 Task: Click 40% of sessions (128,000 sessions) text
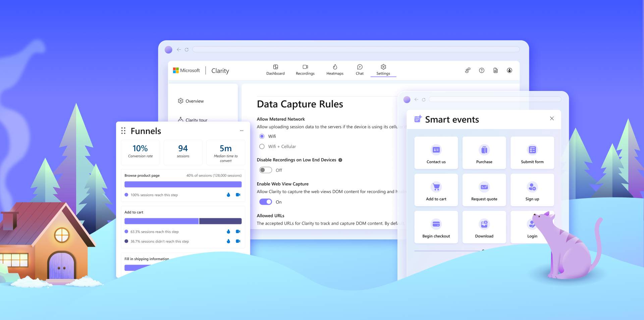(x=214, y=176)
